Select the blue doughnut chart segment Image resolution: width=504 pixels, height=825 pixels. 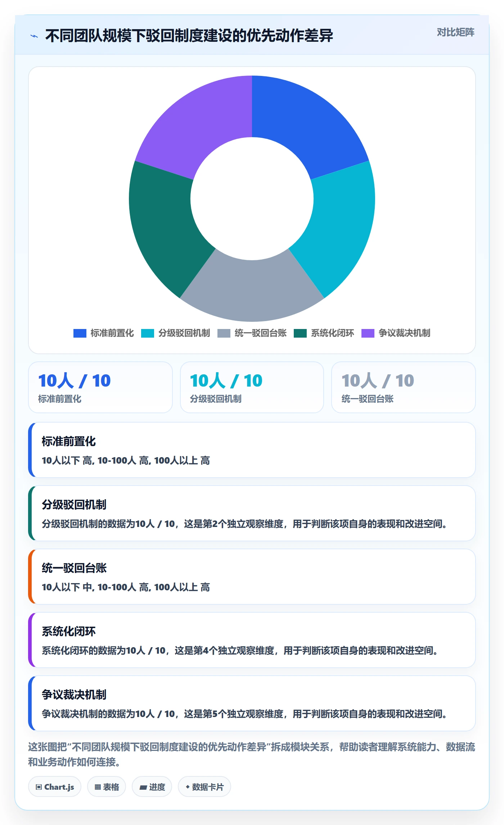[306, 124]
